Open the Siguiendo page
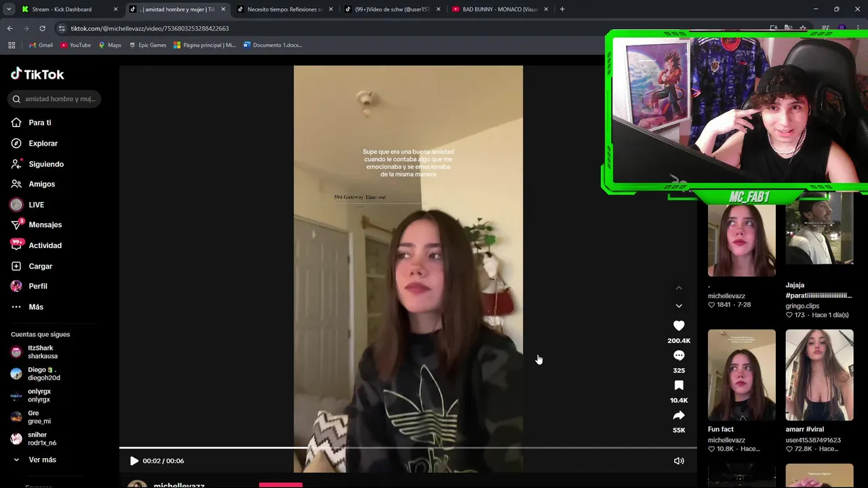This screenshot has width=868, height=488. coord(37,164)
